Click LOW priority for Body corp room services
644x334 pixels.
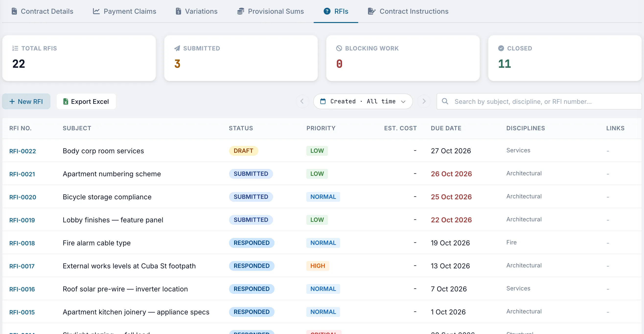317,151
